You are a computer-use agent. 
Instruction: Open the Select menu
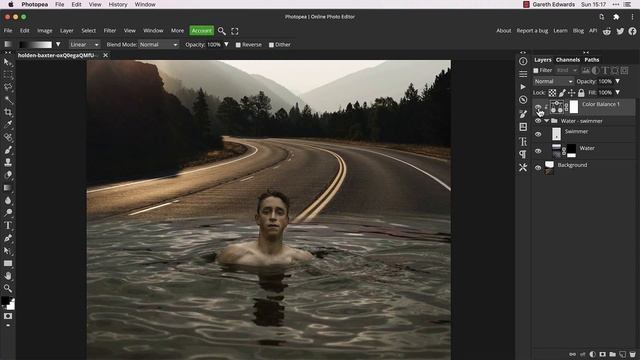[x=88, y=31]
